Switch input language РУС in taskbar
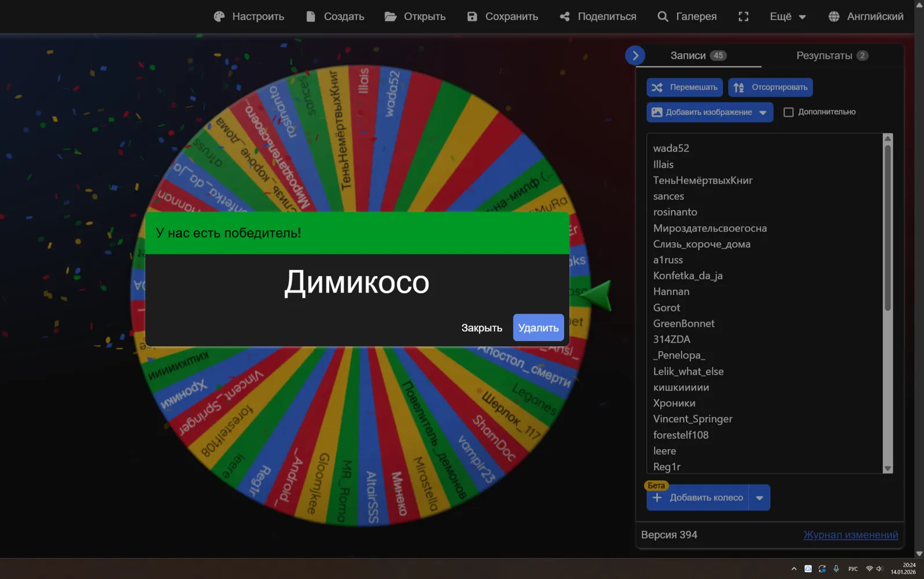The height and width of the screenshot is (579, 924). [x=853, y=569]
